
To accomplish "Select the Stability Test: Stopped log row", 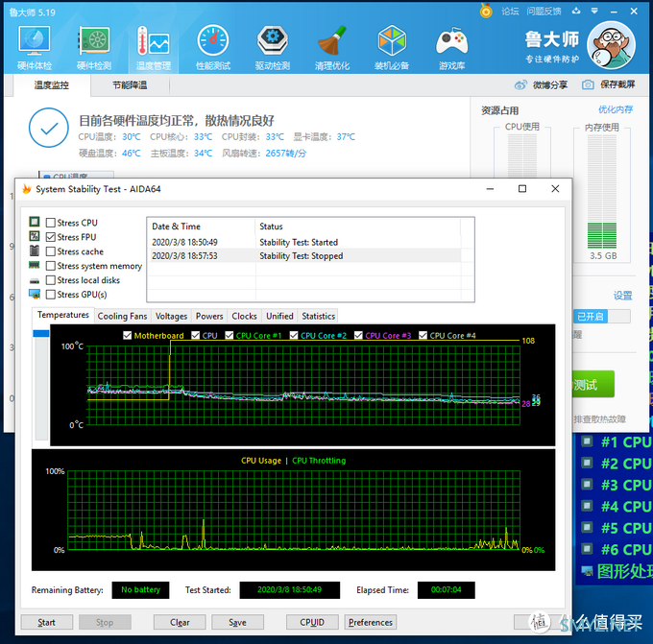I will click(305, 256).
